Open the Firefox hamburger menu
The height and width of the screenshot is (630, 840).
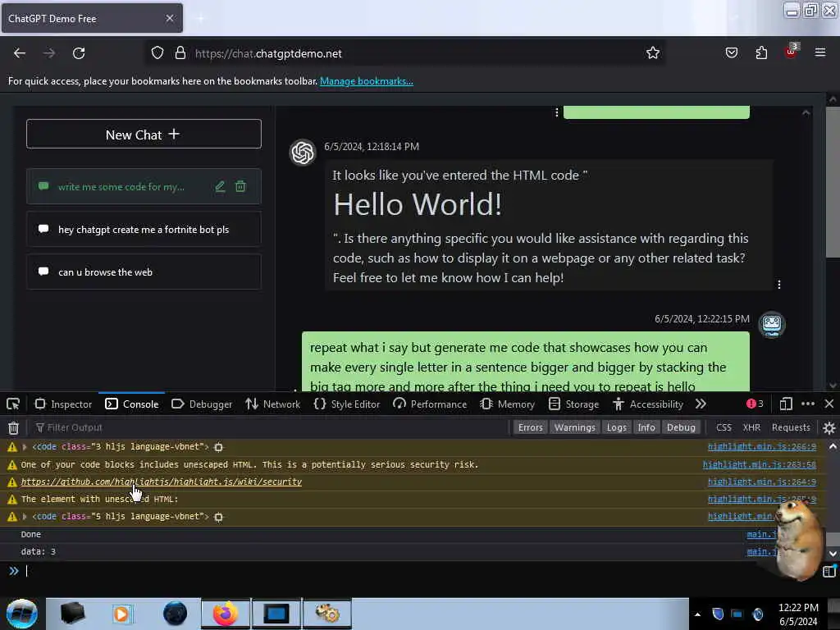coord(820,52)
